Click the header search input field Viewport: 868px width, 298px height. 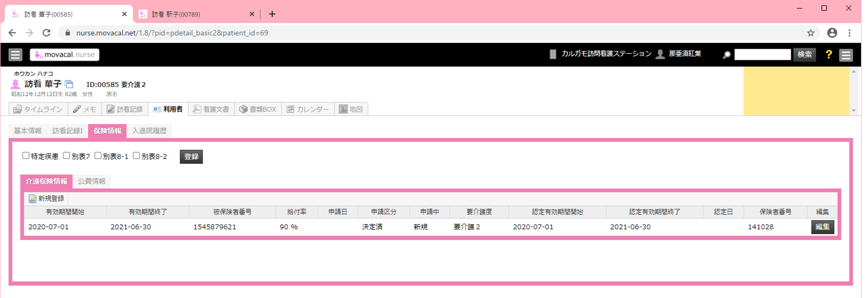762,55
